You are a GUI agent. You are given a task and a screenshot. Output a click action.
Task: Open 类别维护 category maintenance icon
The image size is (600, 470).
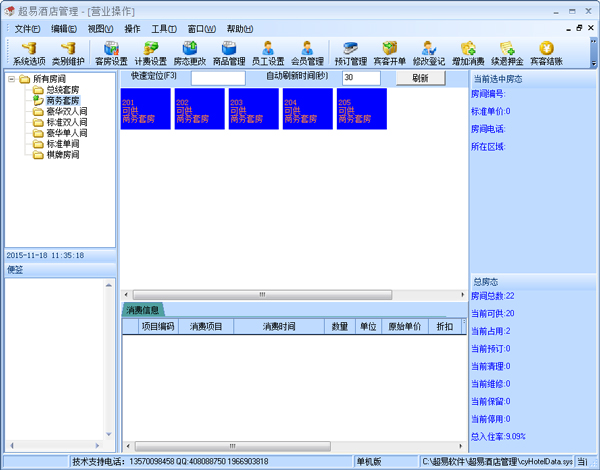tap(68, 54)
